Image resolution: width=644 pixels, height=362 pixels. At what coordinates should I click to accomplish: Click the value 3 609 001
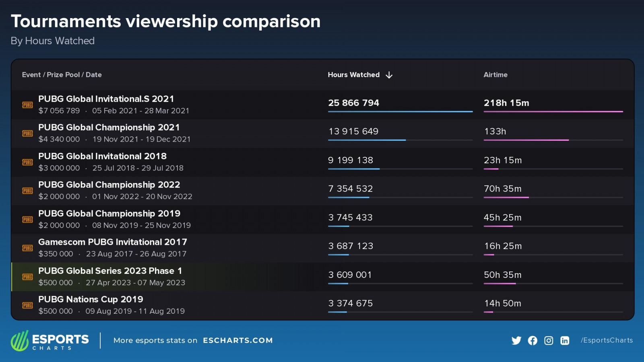[350, 275]
